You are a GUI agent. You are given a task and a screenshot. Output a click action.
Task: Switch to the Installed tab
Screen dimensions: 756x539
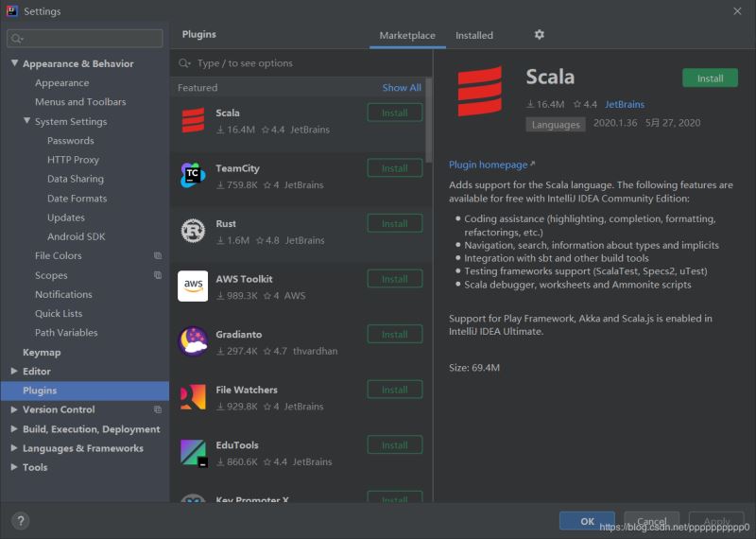(x=473, y=36)
